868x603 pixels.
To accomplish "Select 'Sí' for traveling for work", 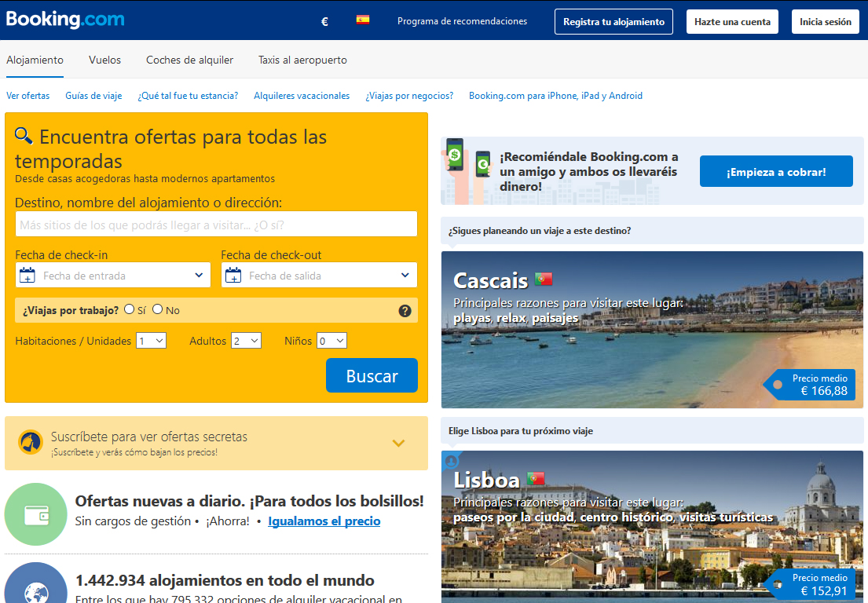I will tap(130, 309).
